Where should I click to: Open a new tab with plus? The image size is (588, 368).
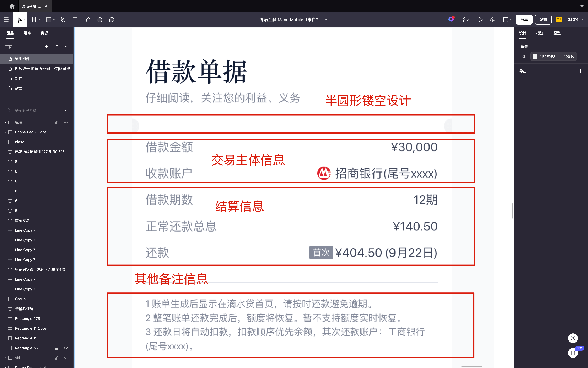click(58, 6)
